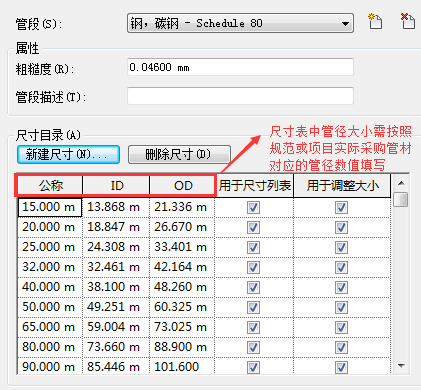Click the 用于尺寸列表 column header
421x390 pixels.
tap(255, 185)
